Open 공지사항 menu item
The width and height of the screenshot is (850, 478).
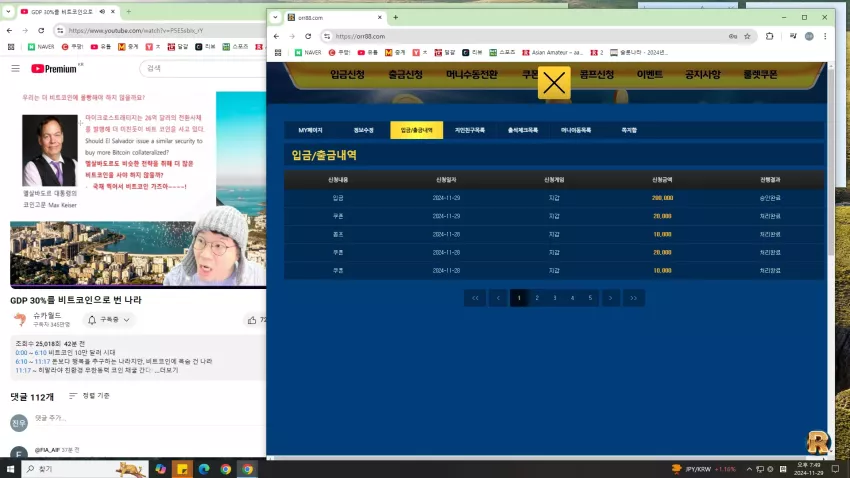[x=703, y=74]
